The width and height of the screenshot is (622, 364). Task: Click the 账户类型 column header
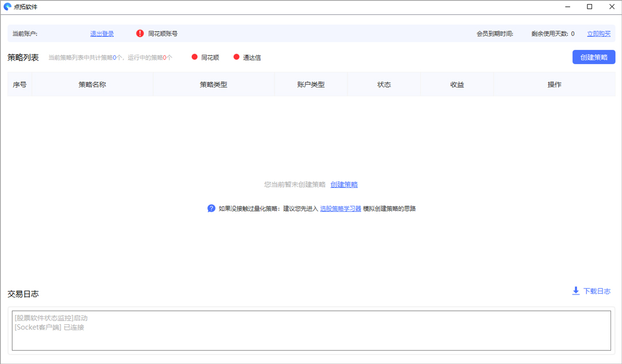(311, 85)
